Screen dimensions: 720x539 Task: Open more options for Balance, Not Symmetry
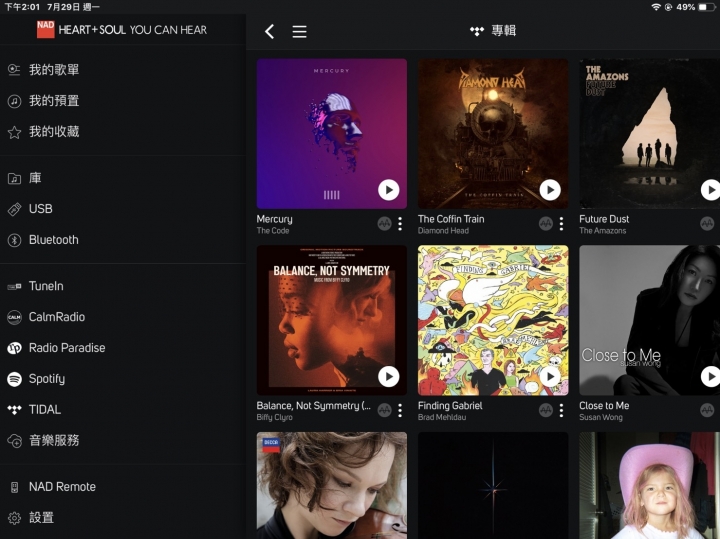[400, 410]
